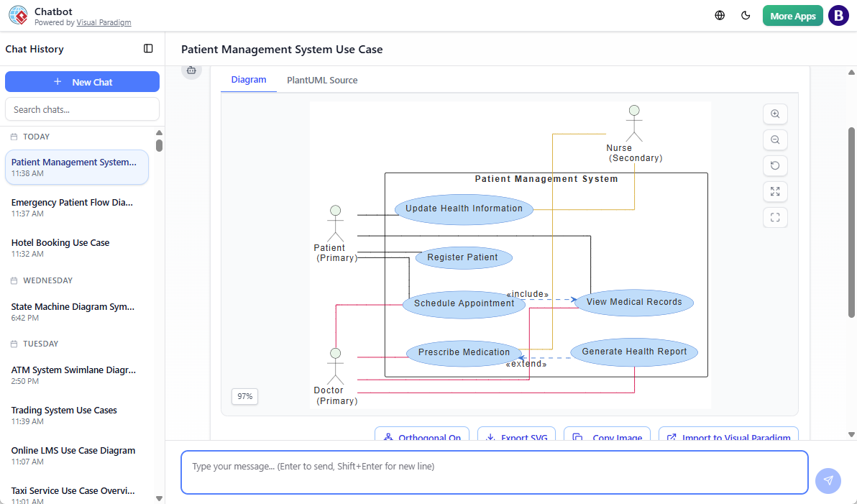Image resolution: width=857 pixels, height=504 pixels.
Task: Toggle dark mode with the moon icon
Action: coord(746,15)
